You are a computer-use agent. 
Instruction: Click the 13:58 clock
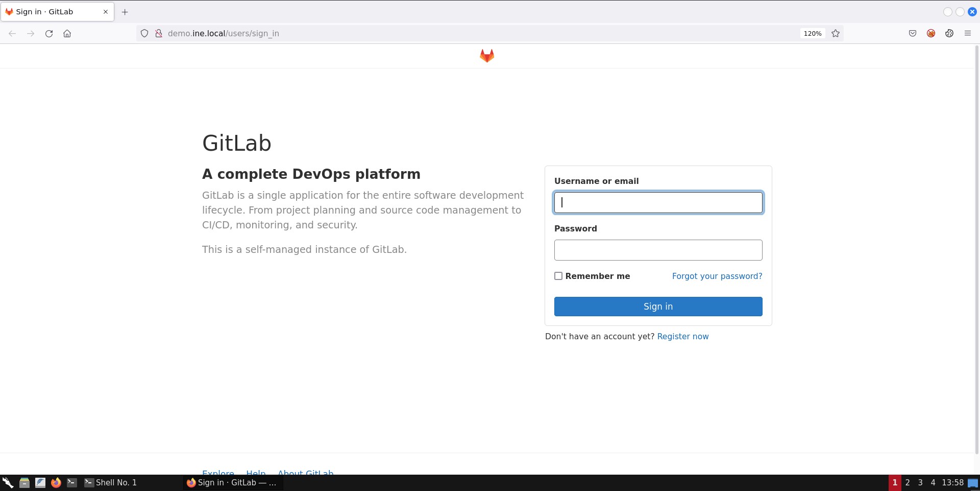[952, 482]
